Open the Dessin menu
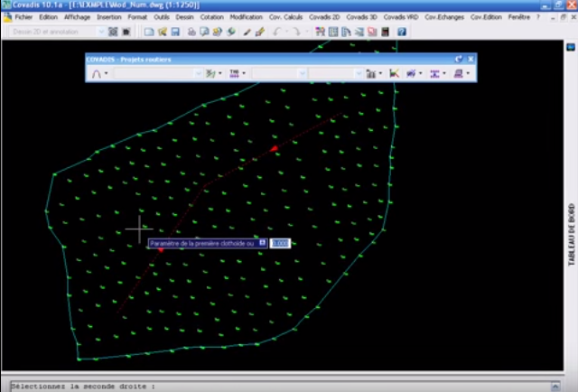The image size is (578, 392). click(184, 17)
